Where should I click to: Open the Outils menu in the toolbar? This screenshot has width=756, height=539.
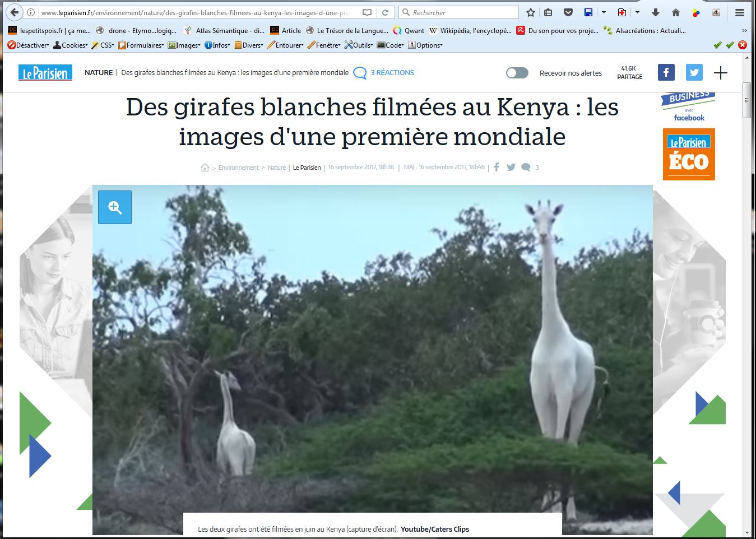pos(359,45)
